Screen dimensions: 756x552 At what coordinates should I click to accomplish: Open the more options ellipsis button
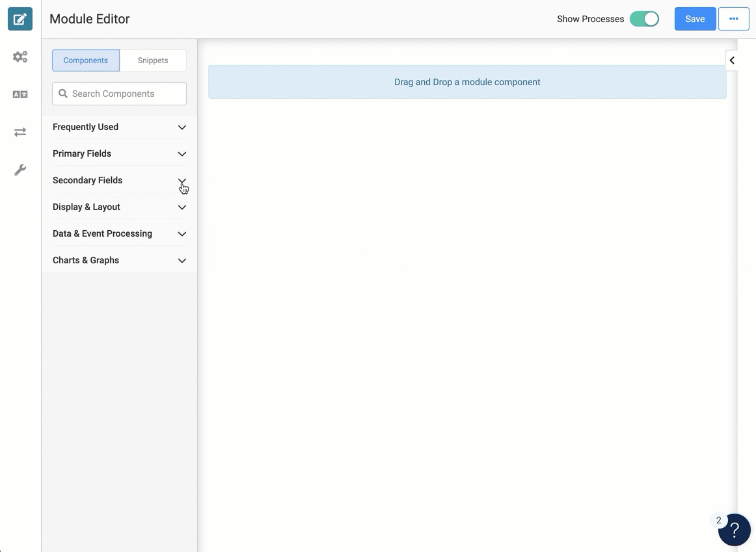[x=733, y=19]
